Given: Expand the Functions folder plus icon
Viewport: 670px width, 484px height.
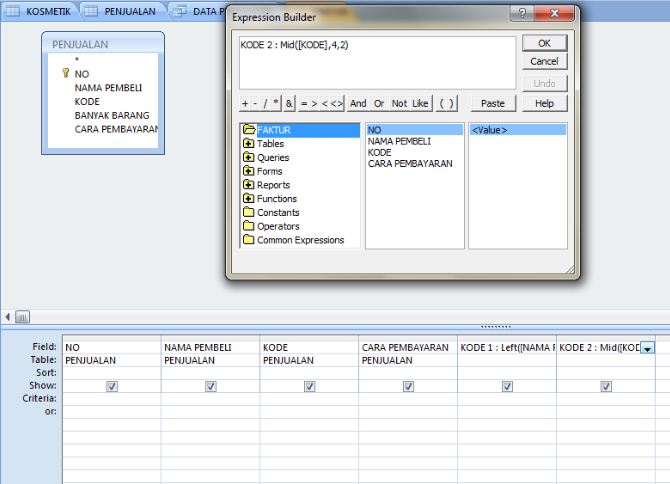Looking at the screenshot, I should 248,198.
